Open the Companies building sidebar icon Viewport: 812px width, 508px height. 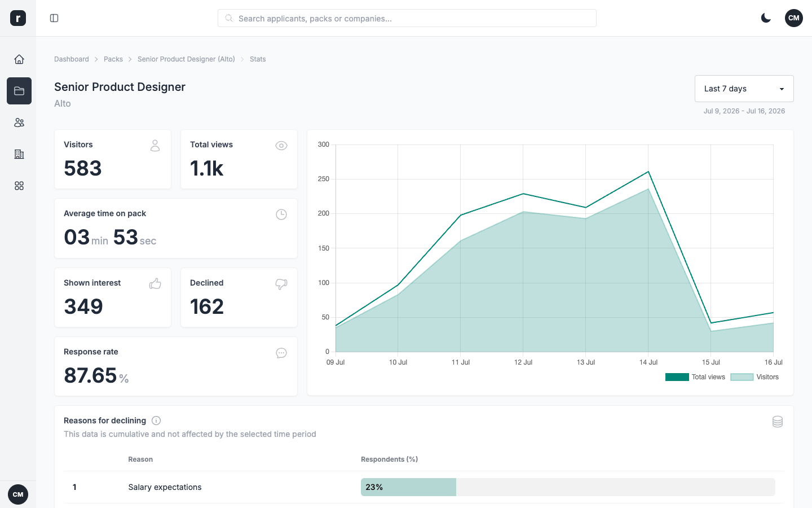point(19,154)
